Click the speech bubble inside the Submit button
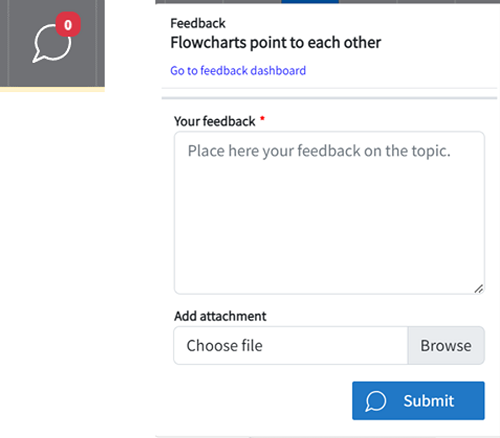Screen dimensions: 500x438 tap(376, 401)
